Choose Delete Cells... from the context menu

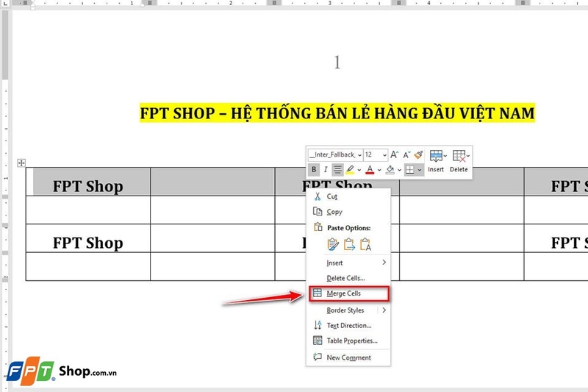coord(348,278)
